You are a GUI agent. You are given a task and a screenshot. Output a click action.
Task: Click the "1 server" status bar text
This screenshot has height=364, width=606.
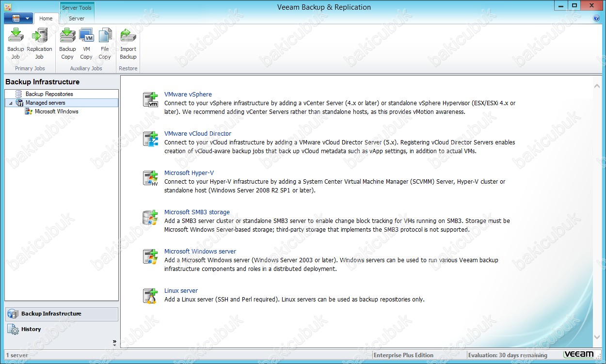click(17, 355)
